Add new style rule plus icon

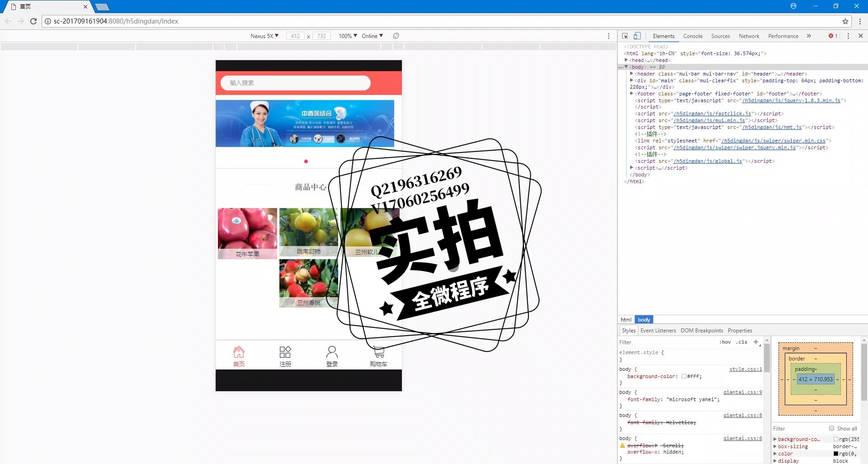tap(756, 342)
